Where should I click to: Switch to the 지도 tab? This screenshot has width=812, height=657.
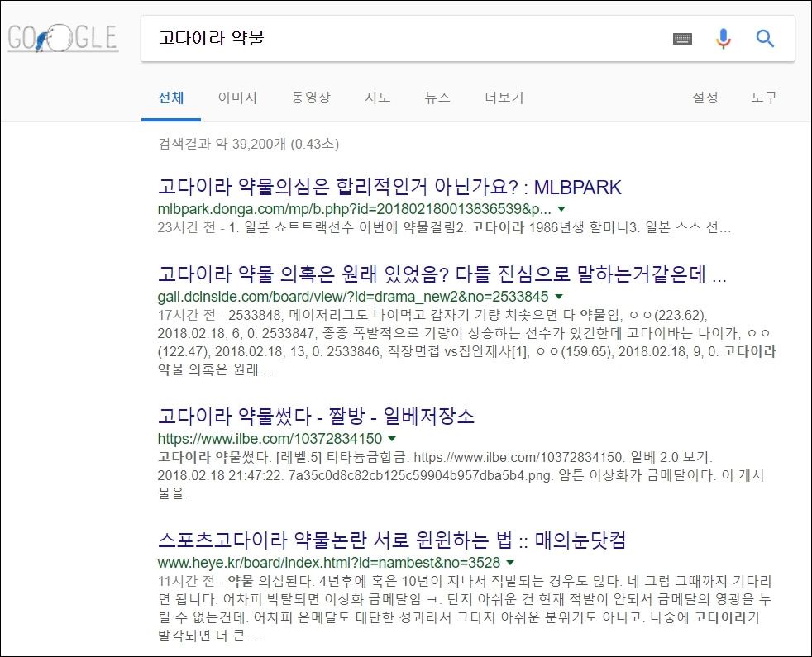(x=378, y=98)
